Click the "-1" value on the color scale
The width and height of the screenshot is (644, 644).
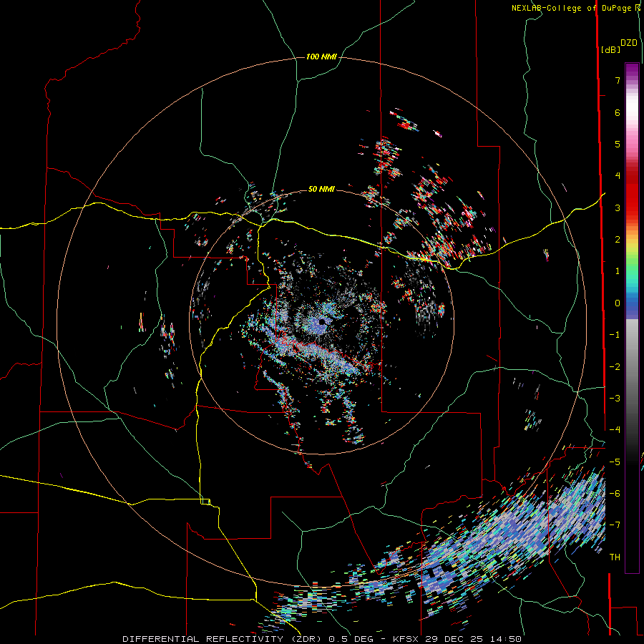pos(615,335)
